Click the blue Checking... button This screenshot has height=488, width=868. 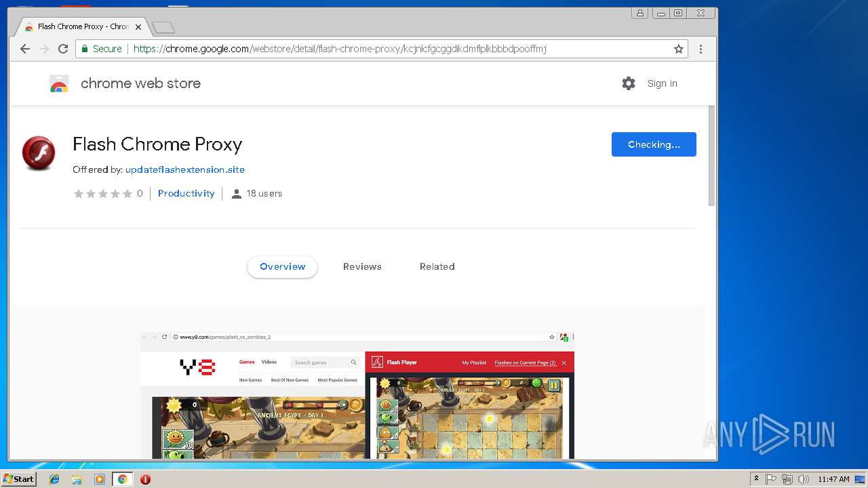coord(654,144)
